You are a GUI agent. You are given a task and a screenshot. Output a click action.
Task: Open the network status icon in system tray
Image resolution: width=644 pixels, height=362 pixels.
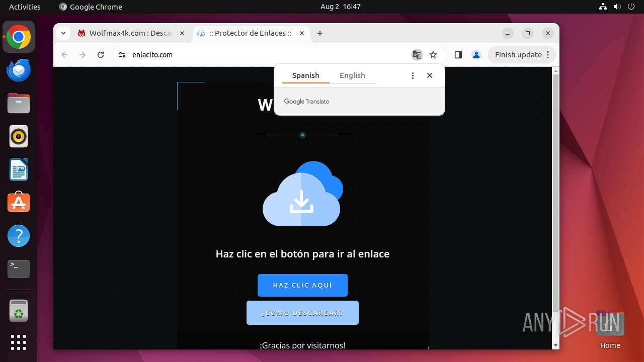pyautogui.click(x=603, y=7)
